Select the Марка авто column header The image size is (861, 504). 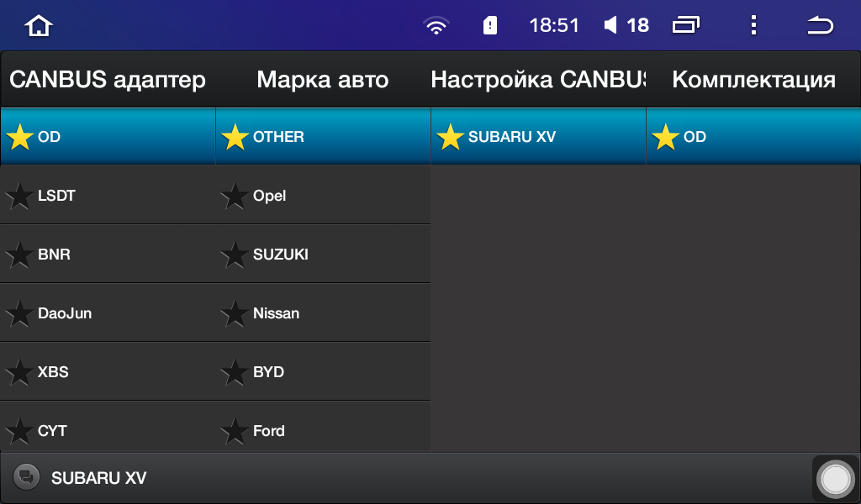pos(323,80)
